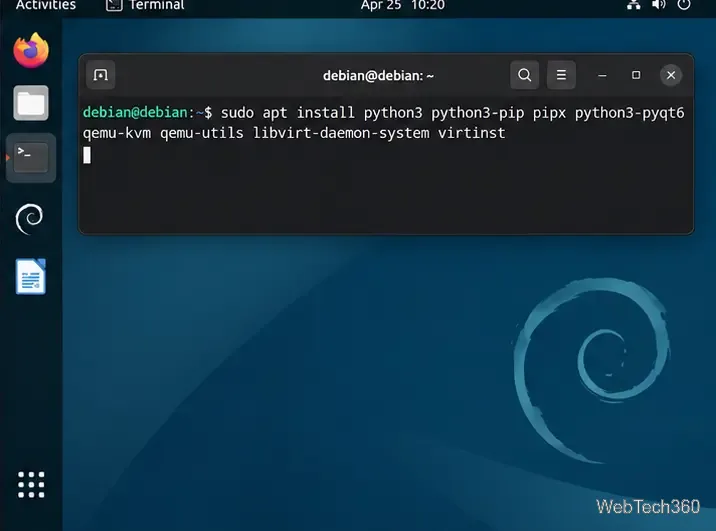Click the terminal title debian@debian: ~
Viewport: 716px width, 531px height.
coord(378,75)
